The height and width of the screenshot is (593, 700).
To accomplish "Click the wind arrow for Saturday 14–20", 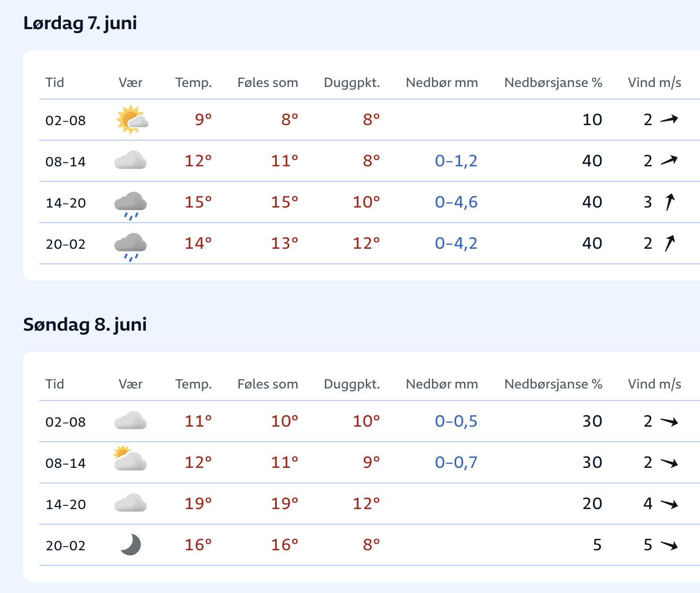I will tap(670, 202).
